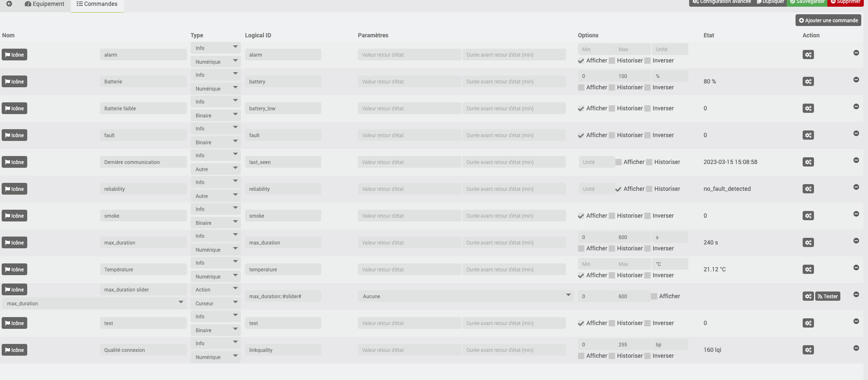Pick icon for the fault command
Image resolution: width=868 pixels, height=380 pixels.
click(x=15, y=135)
